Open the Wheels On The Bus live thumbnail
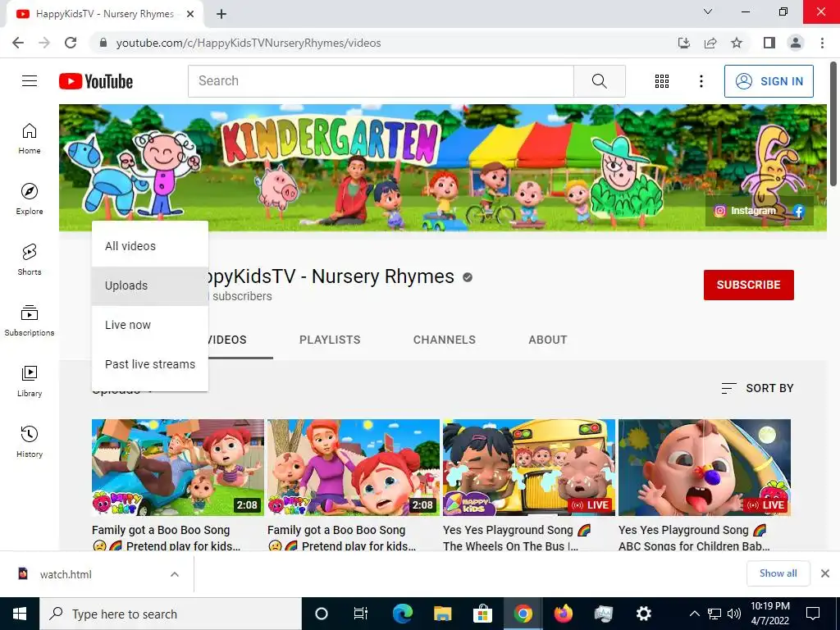 tap(529, 467)
